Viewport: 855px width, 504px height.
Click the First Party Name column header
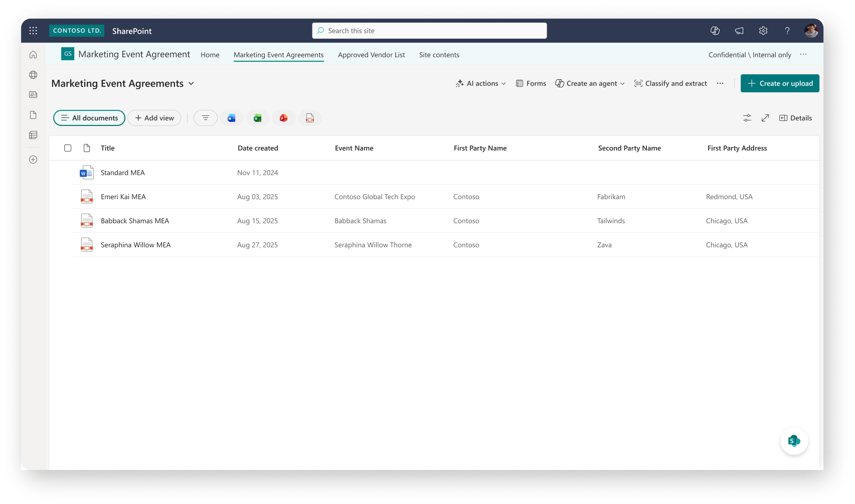click(480, 148)
